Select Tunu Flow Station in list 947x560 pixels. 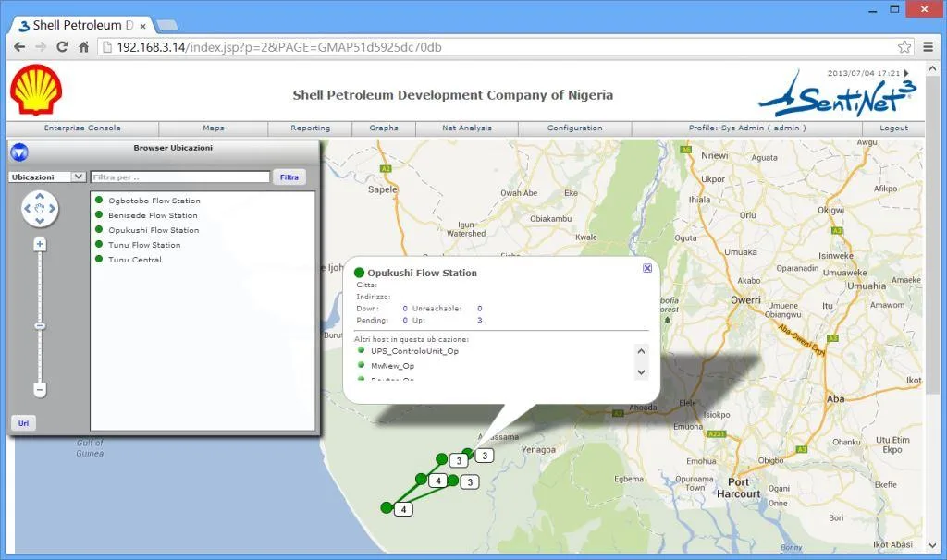[144, 245]
